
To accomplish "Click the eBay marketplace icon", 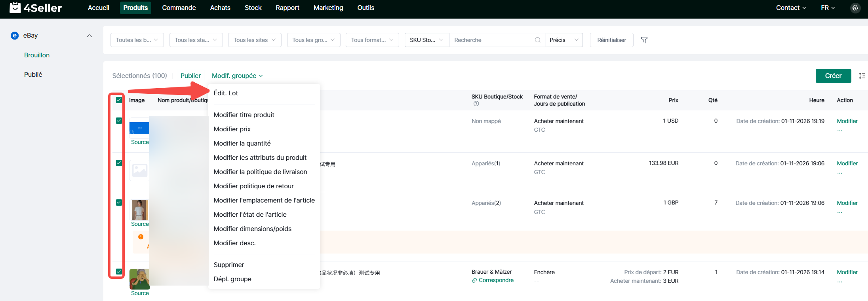I will tap(15, 36).
